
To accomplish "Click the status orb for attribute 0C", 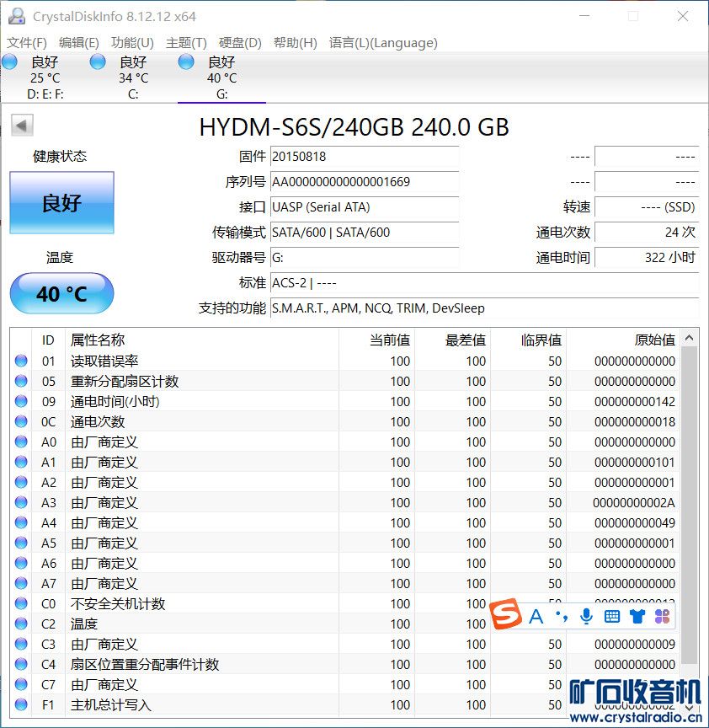I will tap(21, 421).
